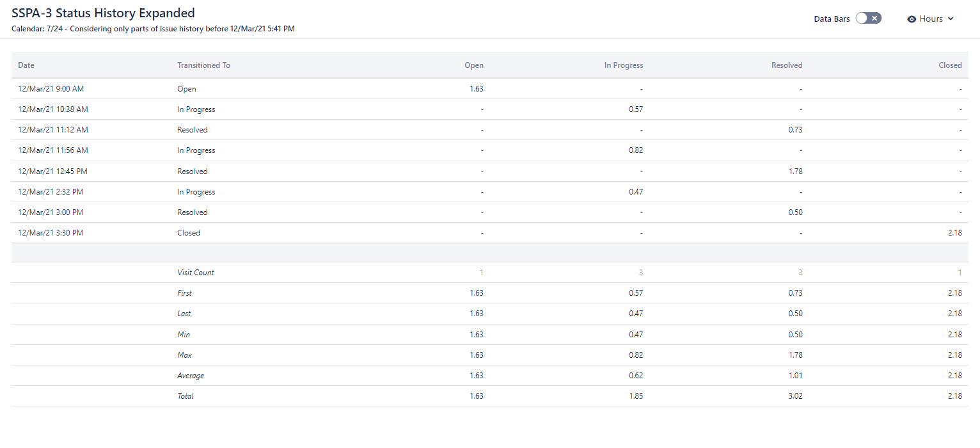Viewport: 980px width, 448px height.
Task: Click the Transitioned To column header
Action: tap(203, 65)
